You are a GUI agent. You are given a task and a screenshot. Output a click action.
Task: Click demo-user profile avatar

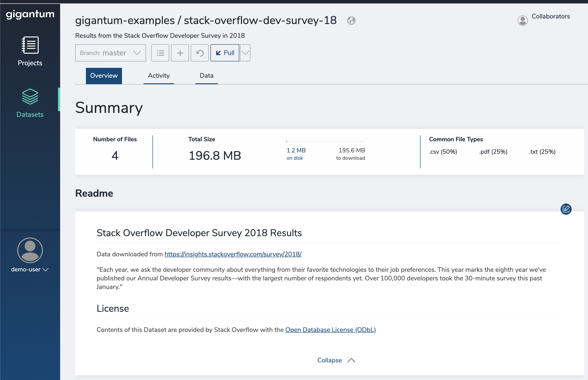[30, 250]
